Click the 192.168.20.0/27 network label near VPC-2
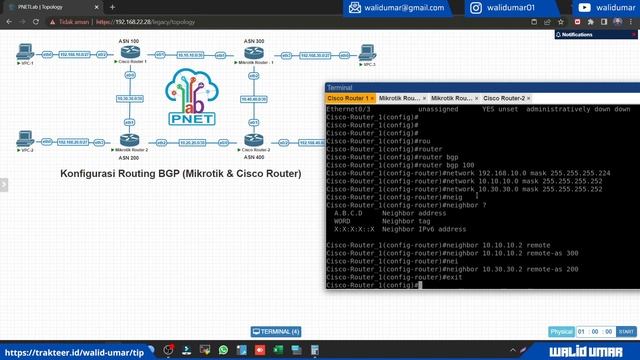Image resolution: width=640 pixels, height=360 pixels. click(73, 142)
